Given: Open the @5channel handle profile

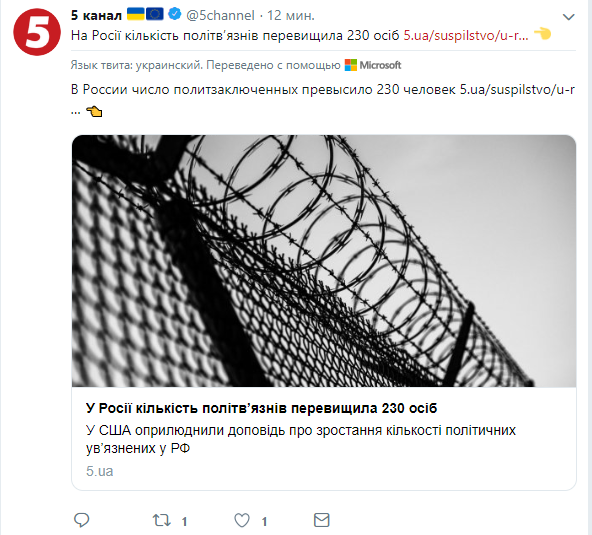Looking at the screenshot, I should [220, 15].
